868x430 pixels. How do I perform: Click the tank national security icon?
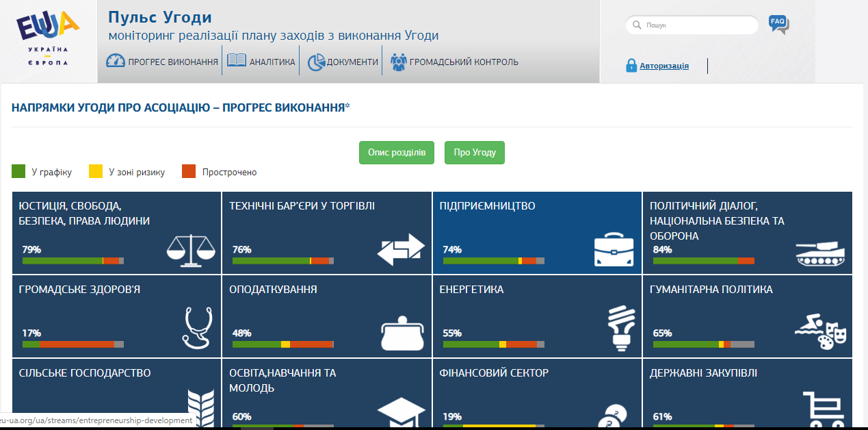820,252
